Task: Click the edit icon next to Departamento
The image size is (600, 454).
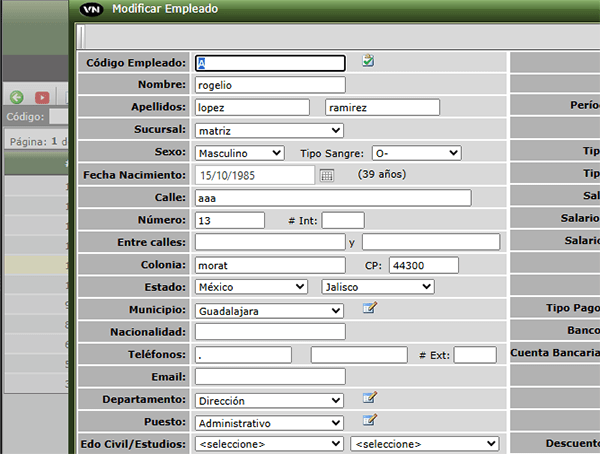Action: (369, 399)
